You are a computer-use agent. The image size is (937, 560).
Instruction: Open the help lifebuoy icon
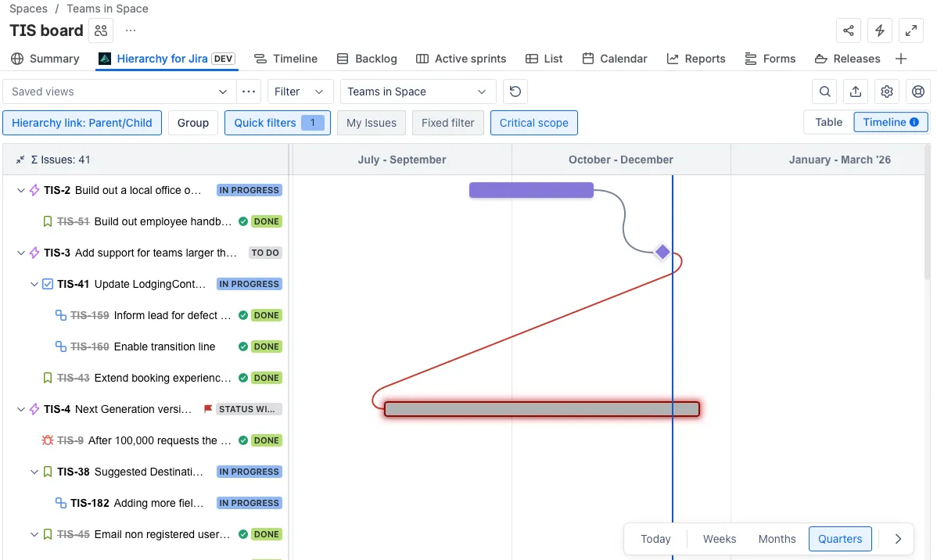coord(918,92)
